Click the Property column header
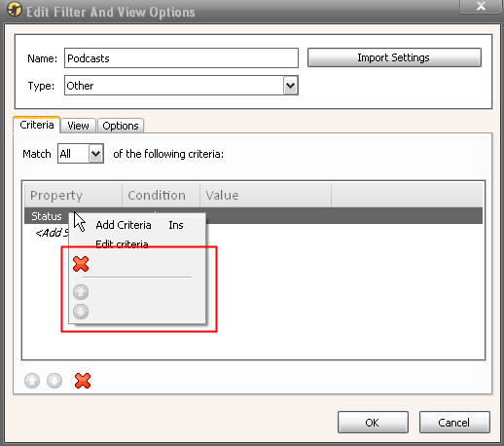Viewport: 504px width, 446px height. click(73, 195)
